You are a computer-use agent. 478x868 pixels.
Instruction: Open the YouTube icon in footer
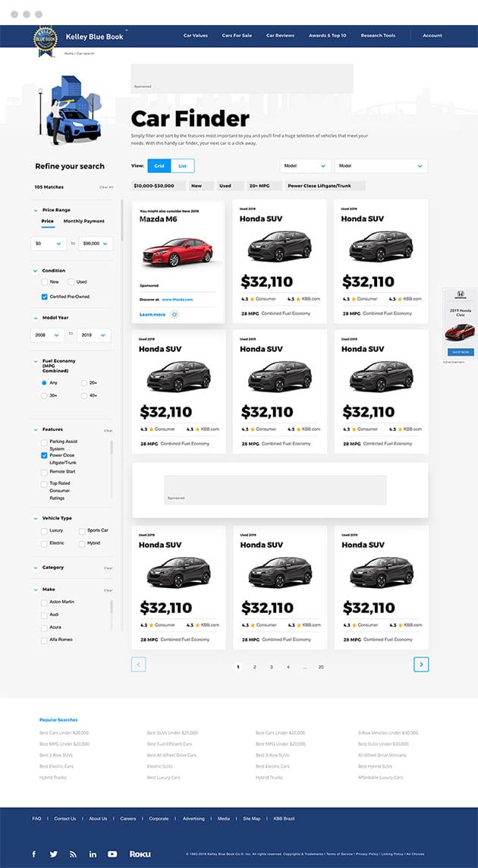[x=112, y=854]
